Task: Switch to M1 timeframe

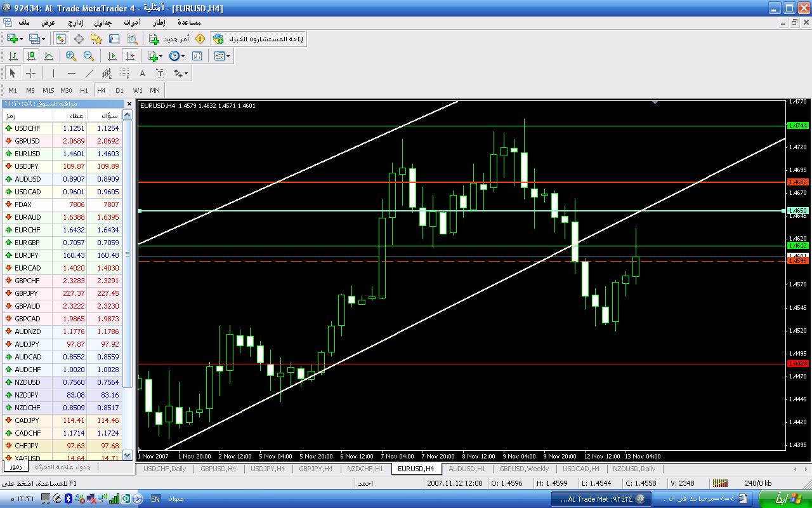Action: coord(13,90)
